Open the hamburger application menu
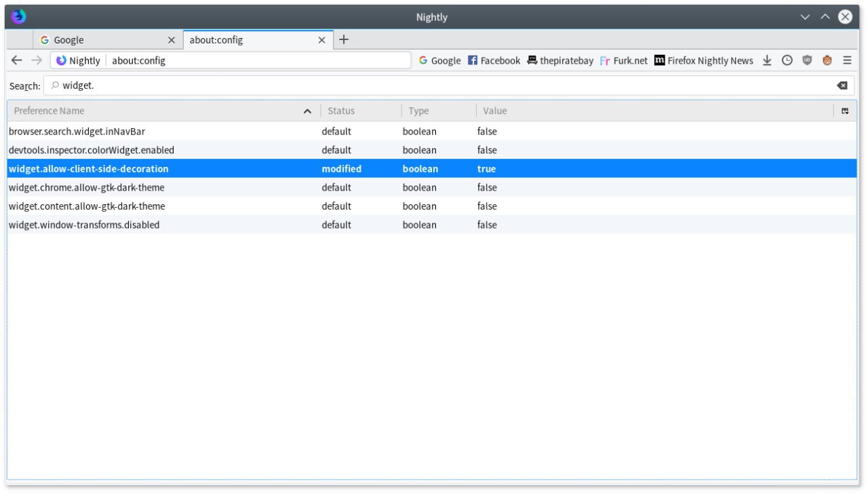Viewport: 868px width, 494px height. (847, 60)
